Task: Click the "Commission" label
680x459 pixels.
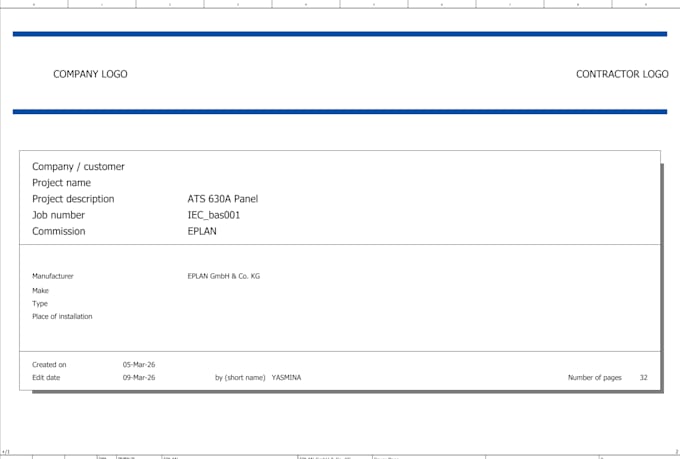Action: point(59,231)
